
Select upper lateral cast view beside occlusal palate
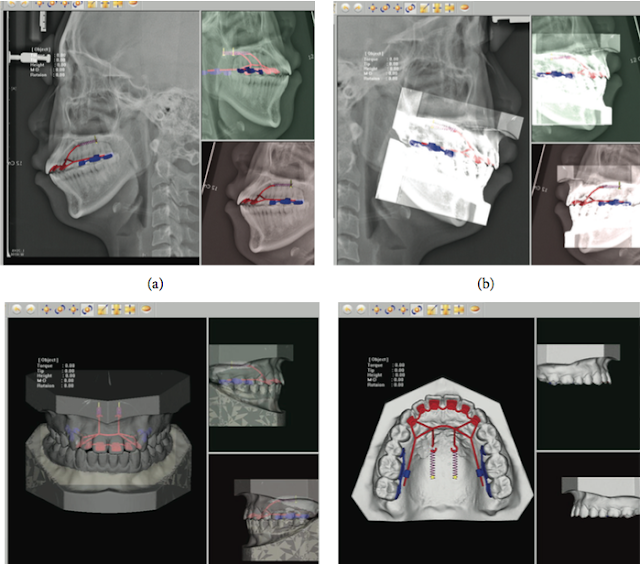[x=588, y=384]
